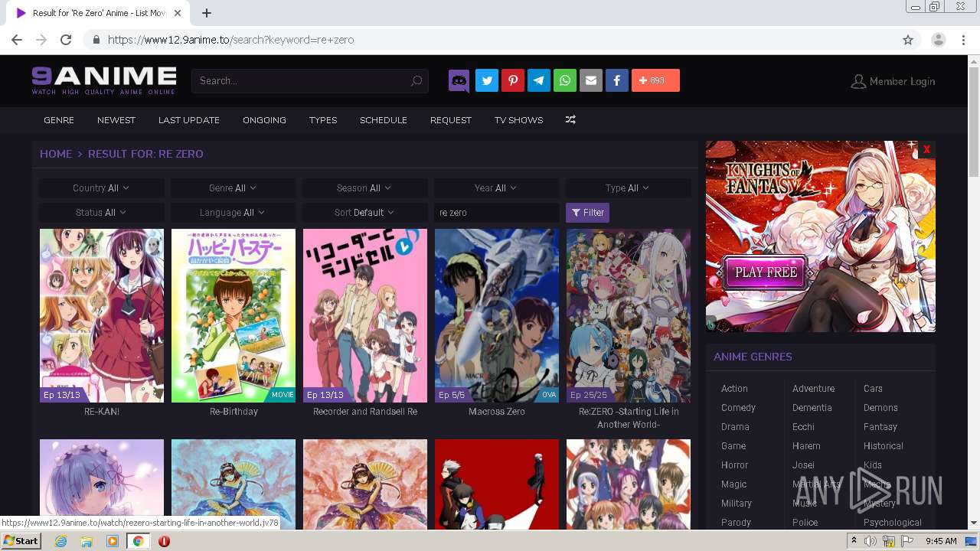This screenshot has height=551, width=980.
Task: Open the NEWEST menu item
Action: [x=116, y=120]
